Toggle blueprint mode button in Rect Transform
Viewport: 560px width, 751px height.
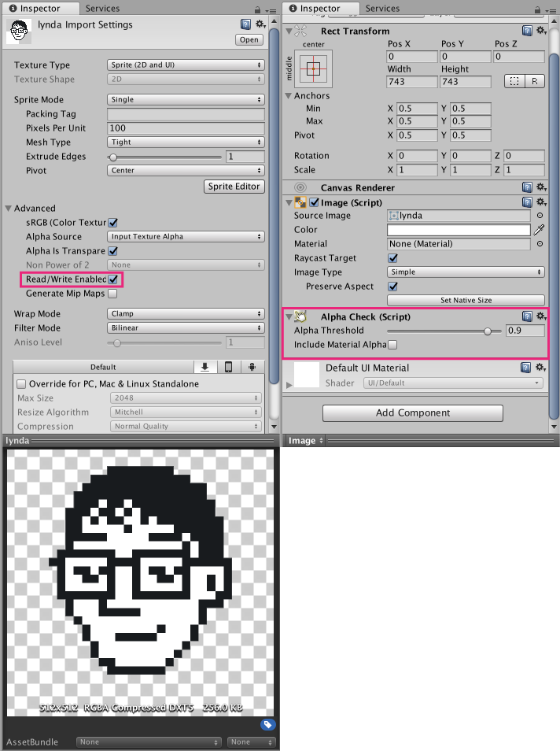pyautogui.click(x=514, y=81)
